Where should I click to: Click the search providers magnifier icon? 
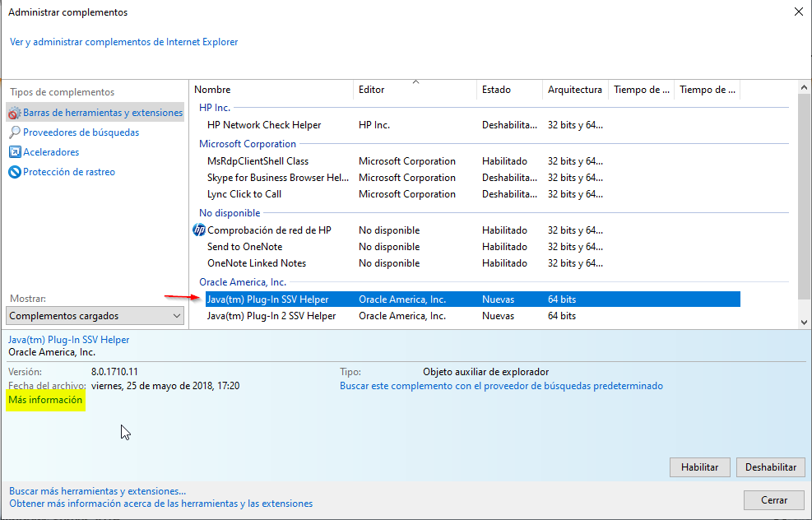[x=14, y=132]
